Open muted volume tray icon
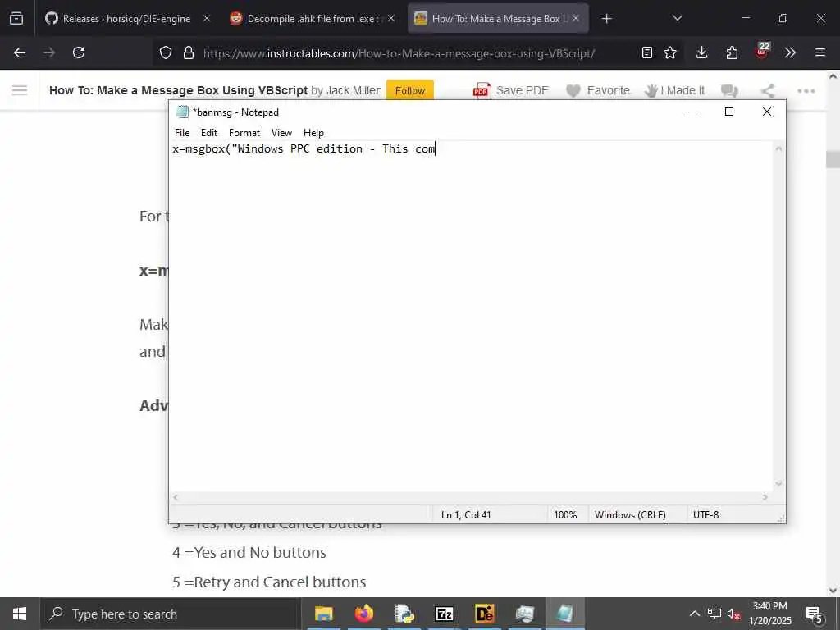 (x=733, y=614)
